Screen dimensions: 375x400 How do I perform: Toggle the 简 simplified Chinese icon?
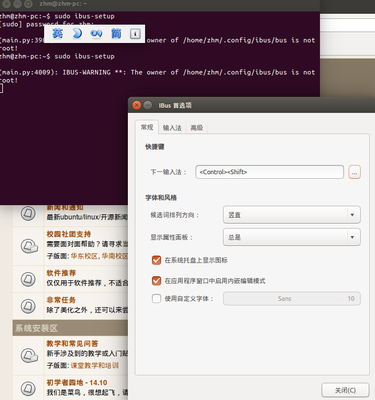[116, 33]
